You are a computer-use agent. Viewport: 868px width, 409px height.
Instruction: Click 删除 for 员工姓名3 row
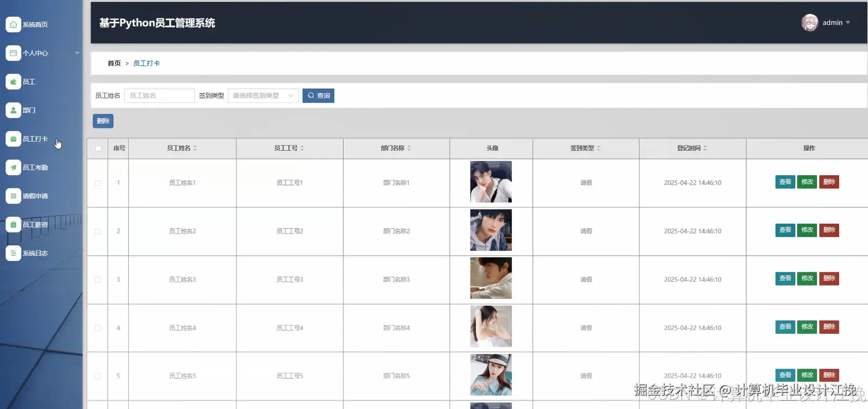(x=829, y=278)
